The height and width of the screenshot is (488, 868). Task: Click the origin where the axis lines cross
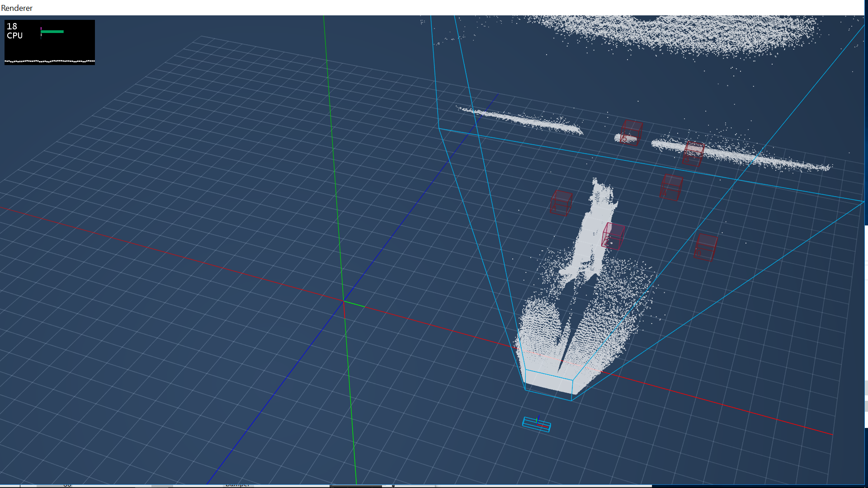pos(344,301)
